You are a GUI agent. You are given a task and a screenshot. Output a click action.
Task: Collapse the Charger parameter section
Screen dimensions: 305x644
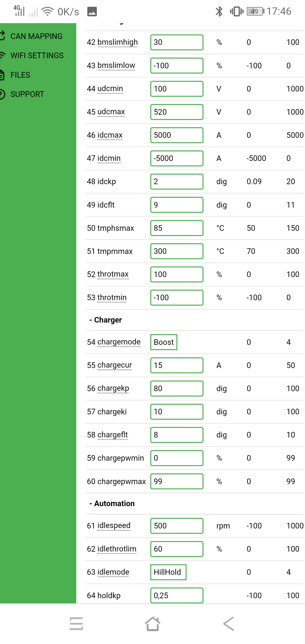point(106,320)
